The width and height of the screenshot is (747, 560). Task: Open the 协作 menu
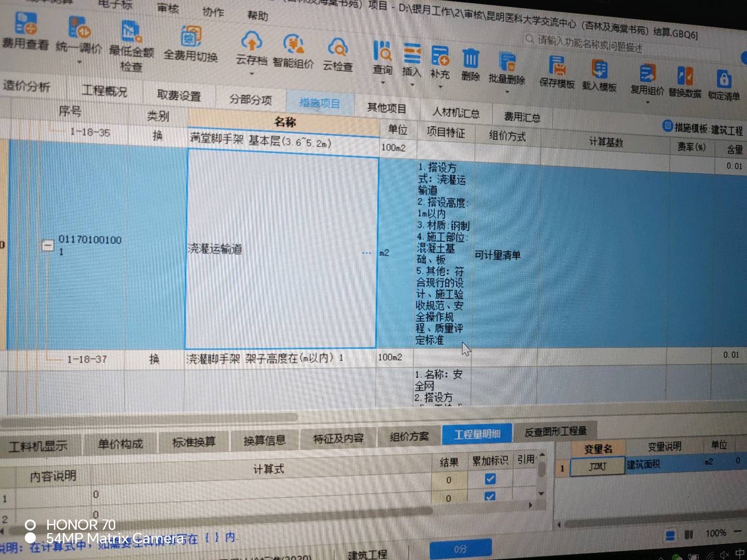click(213, 11)
